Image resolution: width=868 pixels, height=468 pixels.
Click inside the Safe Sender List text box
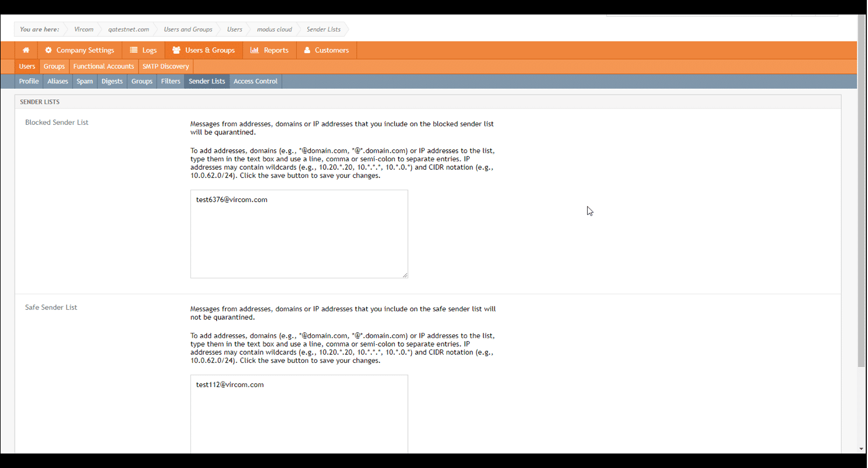(x=299, y=414)
